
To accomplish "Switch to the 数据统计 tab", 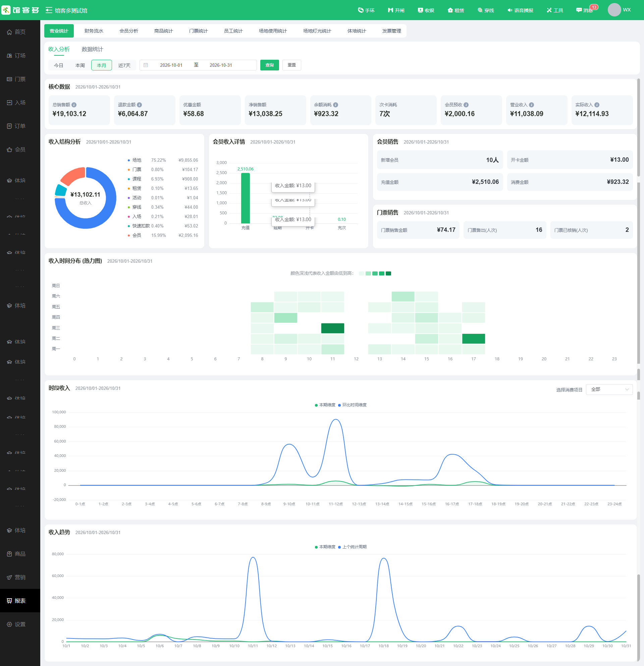I will pos(92,49).
